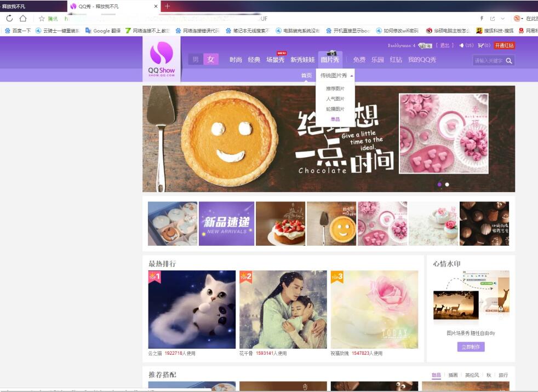Select the 插画 filter in 推荐搭配
The width and height of the screenshot is (538, 392).
[453, 375]
